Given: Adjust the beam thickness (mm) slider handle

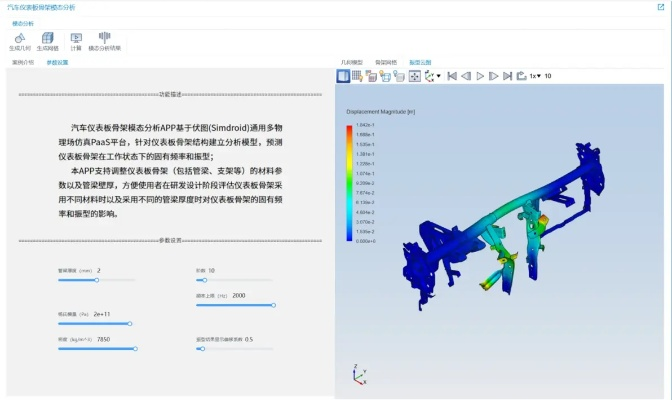Looking at the screenshot, I should pyautogui.click(x=97, y=280).
